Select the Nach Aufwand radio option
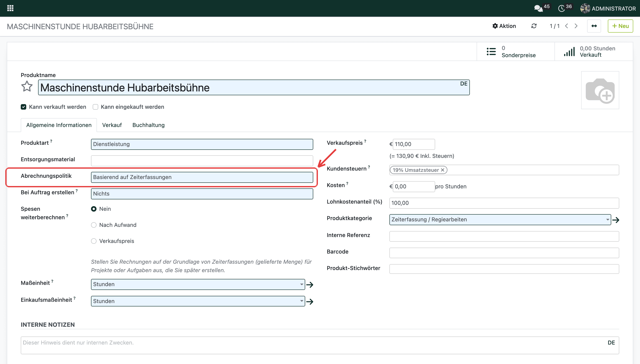Viewport: 640px width, 364px height. (94, 225)
